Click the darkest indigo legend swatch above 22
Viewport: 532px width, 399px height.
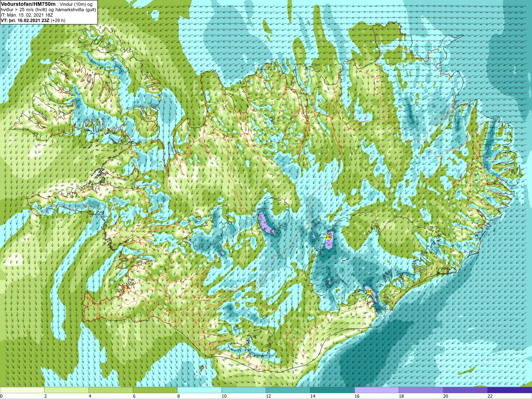[x=510, y=390]
